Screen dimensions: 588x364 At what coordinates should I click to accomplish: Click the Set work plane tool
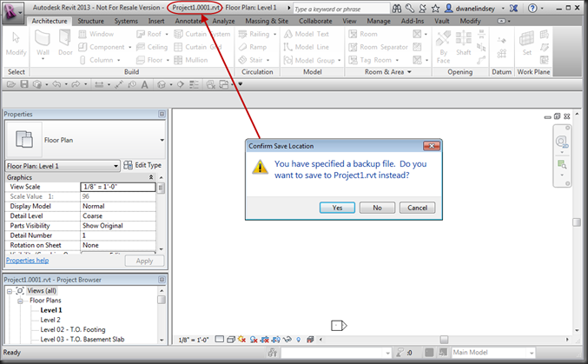pyautogui.click(x=527, y=43)
